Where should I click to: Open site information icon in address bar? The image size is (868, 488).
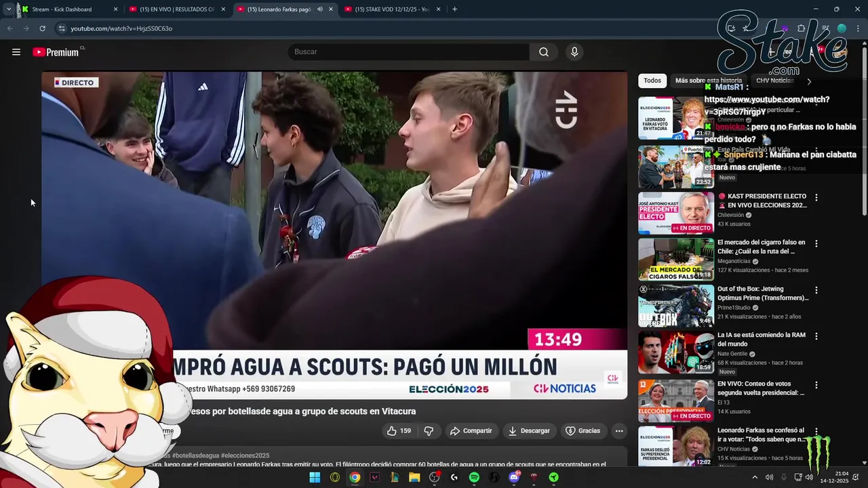(x=61, y=28)
